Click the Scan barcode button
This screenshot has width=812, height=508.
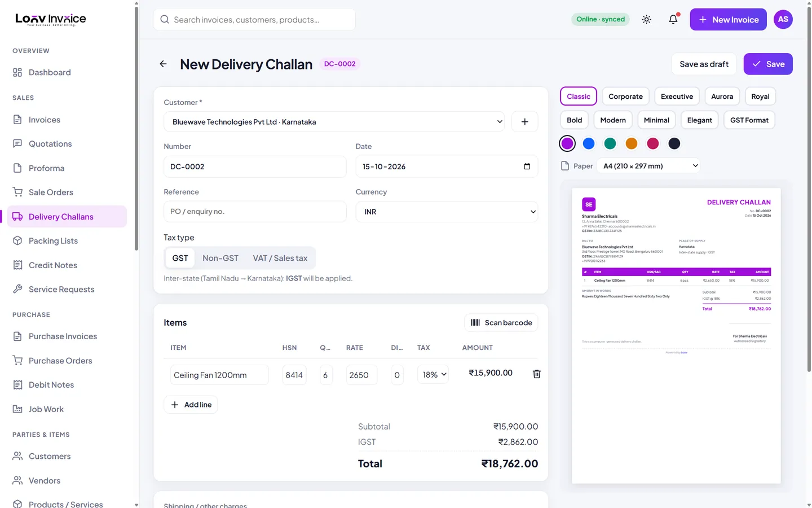point(501,323)
